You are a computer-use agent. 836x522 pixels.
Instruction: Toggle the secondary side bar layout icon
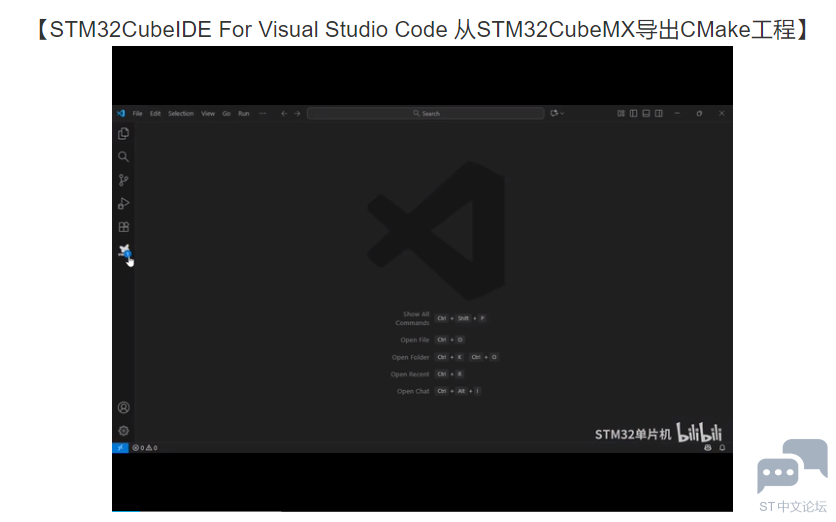tap(659, 114)
